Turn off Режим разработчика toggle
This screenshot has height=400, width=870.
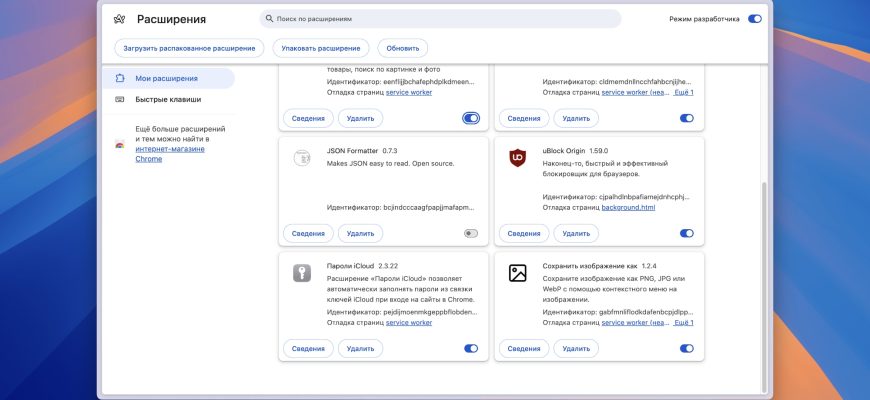point(754,19)
